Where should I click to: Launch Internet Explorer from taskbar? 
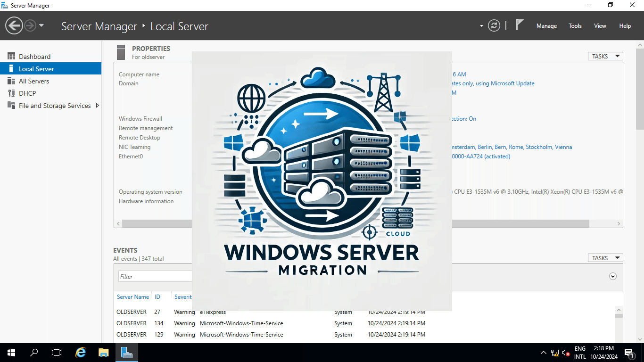81,353
